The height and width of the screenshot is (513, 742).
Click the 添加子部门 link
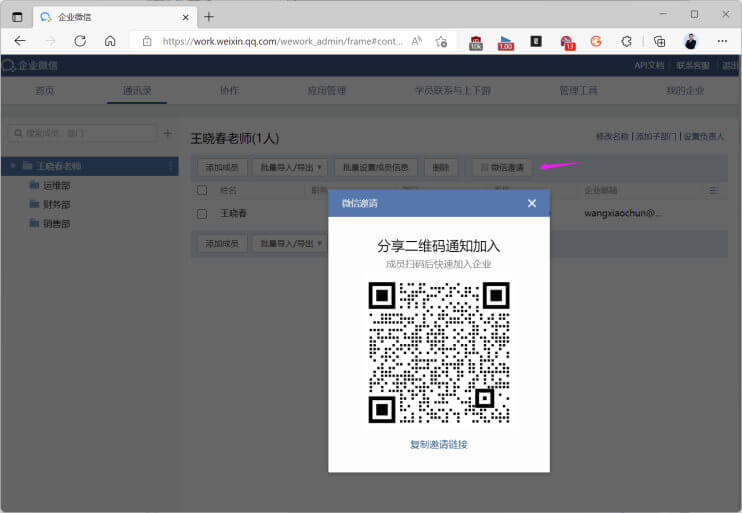656,136
